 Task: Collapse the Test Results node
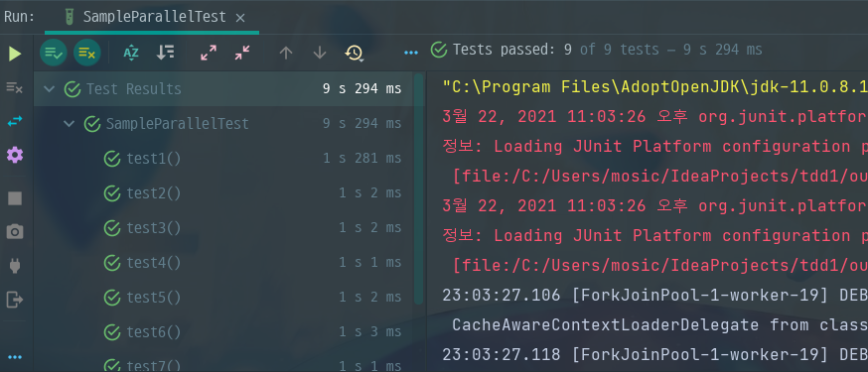click(x=50, y=88)
